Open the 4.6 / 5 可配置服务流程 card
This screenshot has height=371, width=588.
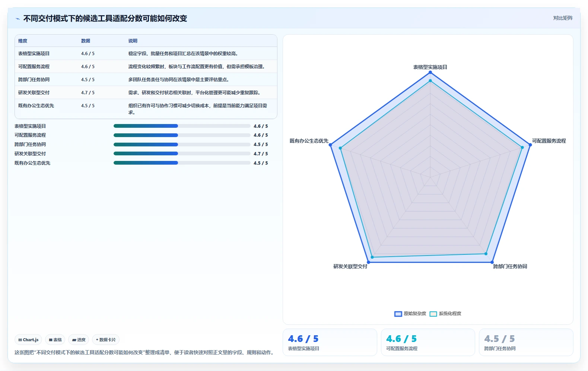428,342
